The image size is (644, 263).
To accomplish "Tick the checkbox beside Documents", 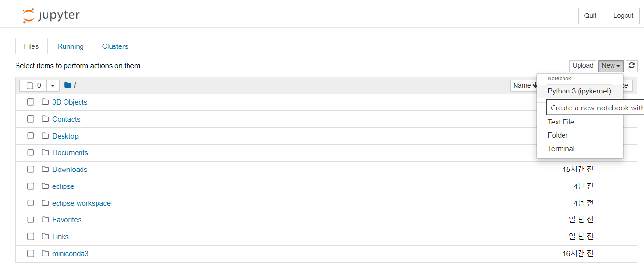I will 31,153.
